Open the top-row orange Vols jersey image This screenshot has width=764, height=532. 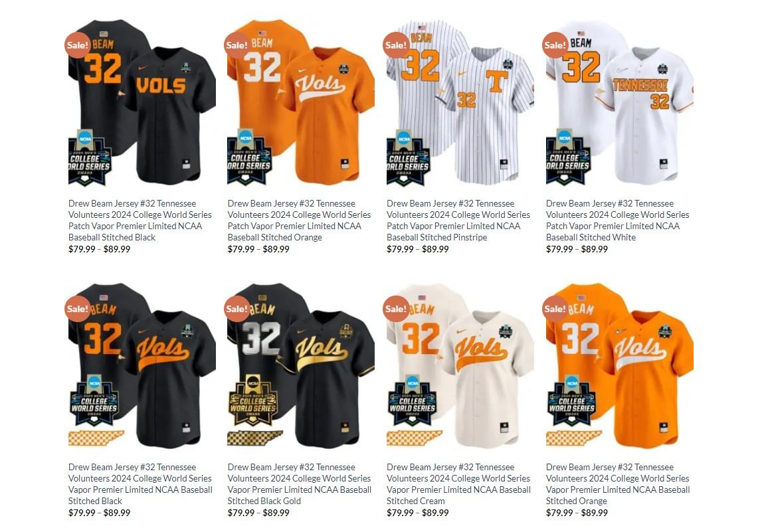(301, 102)
